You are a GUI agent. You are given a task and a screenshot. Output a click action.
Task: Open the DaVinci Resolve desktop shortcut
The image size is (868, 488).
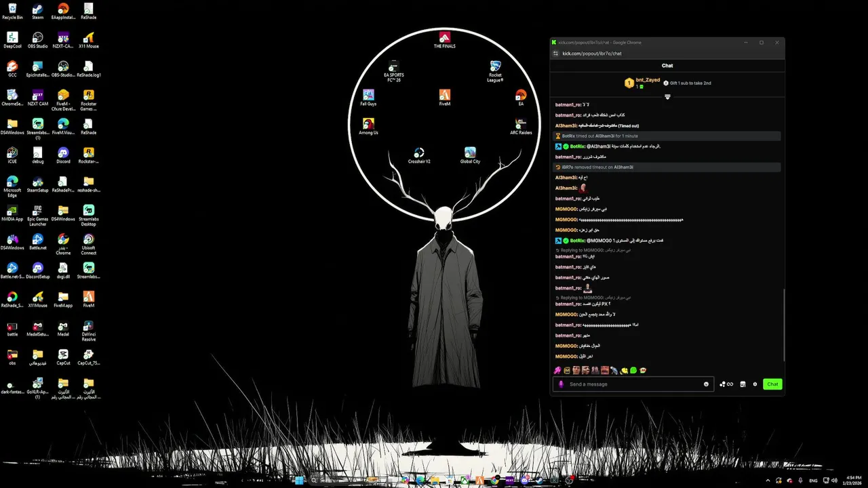(89, 330)
